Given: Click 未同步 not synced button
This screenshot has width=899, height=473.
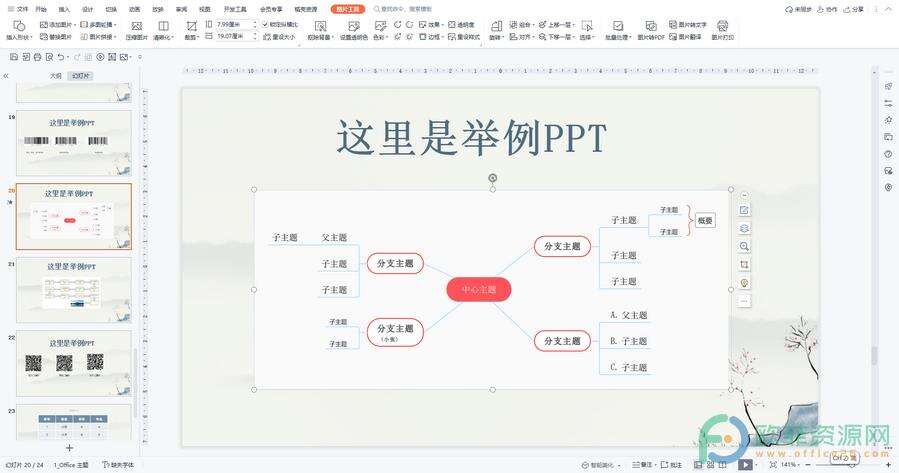Looking at the screenshot, I should point(799,9).
